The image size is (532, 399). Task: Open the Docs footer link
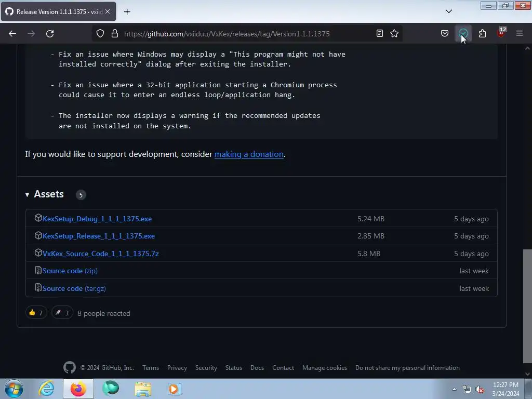257,368
